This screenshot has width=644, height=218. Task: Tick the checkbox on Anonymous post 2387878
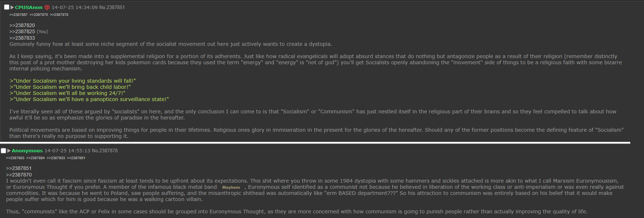3,151
